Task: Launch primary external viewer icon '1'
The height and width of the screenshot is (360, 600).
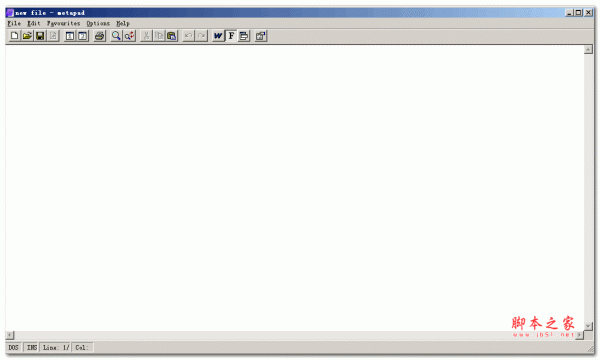Action: coord(70,36)
